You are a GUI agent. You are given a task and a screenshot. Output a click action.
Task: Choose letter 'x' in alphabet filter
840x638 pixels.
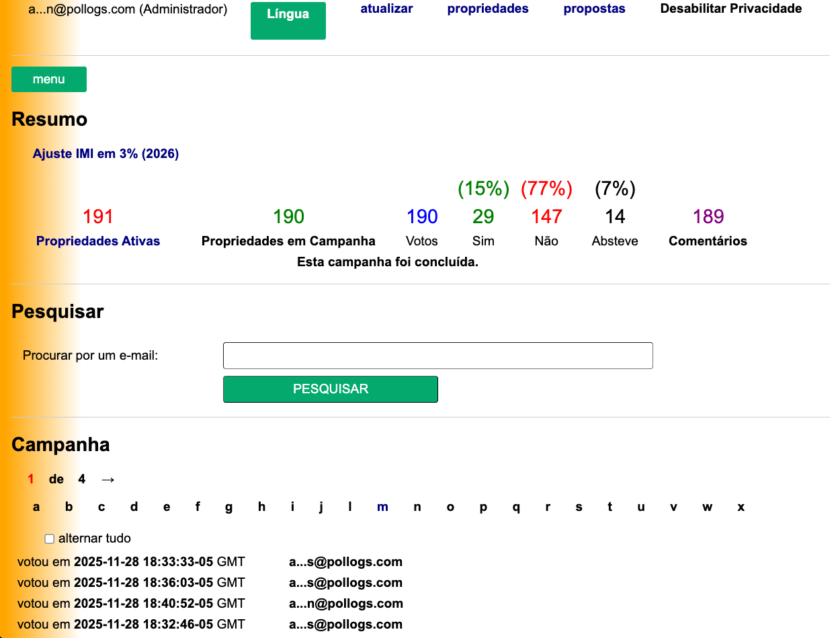pyautogui.click(x=741, y=507)
